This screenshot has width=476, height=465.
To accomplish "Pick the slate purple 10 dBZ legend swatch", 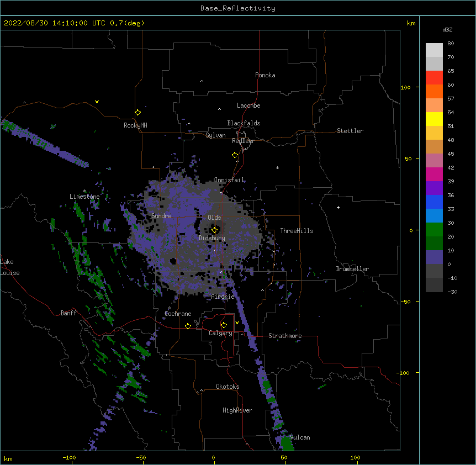I will point(434,257).
